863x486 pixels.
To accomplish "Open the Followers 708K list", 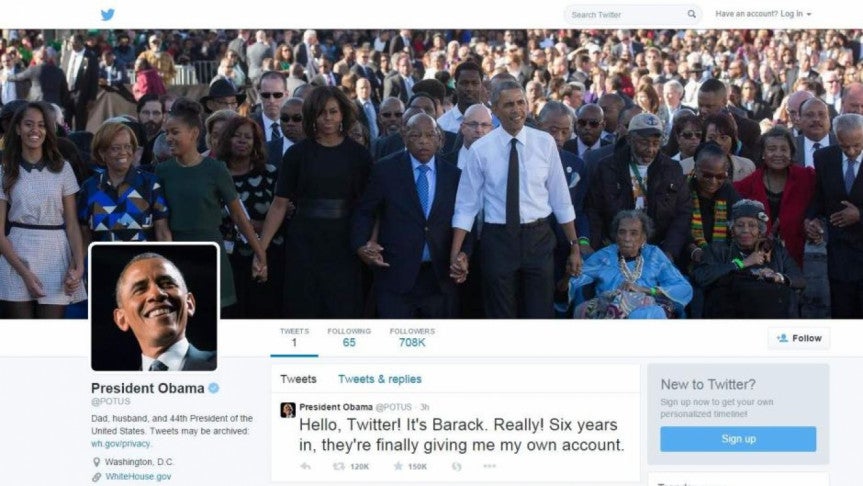I will coord(412,337).
